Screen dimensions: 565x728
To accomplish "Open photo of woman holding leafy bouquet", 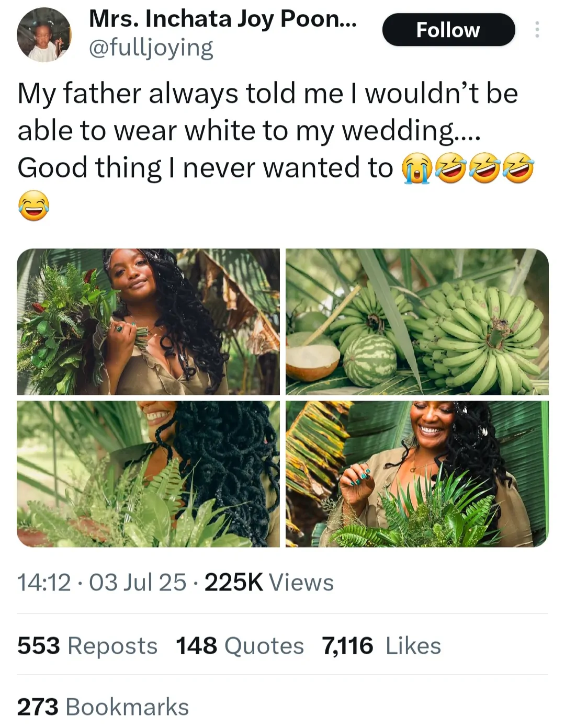I will coord(148,321).
